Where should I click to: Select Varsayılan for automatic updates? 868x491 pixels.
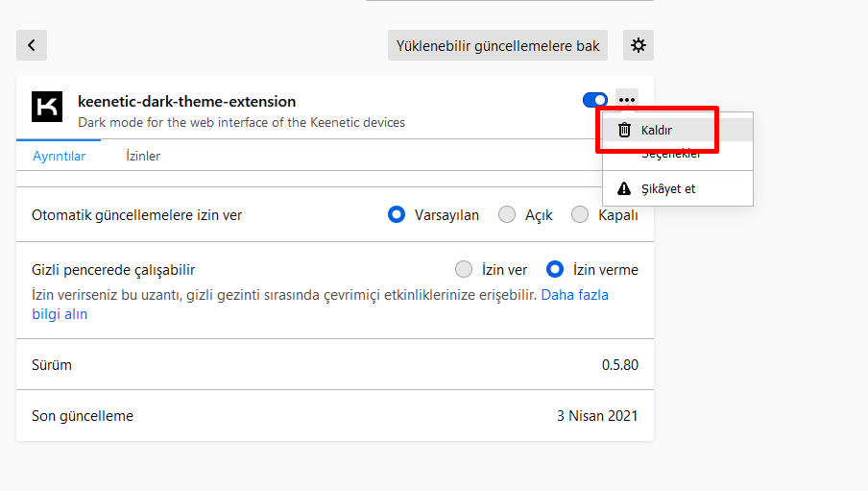[x=397, y=214]
